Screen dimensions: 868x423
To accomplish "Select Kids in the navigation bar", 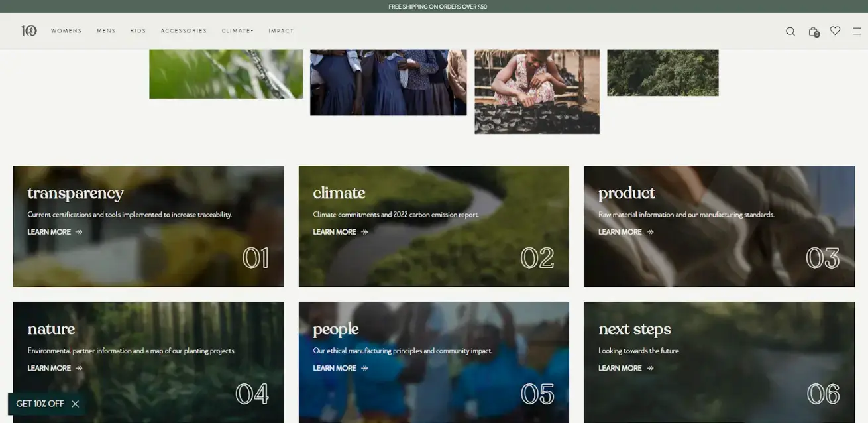I will pos(138,31).
